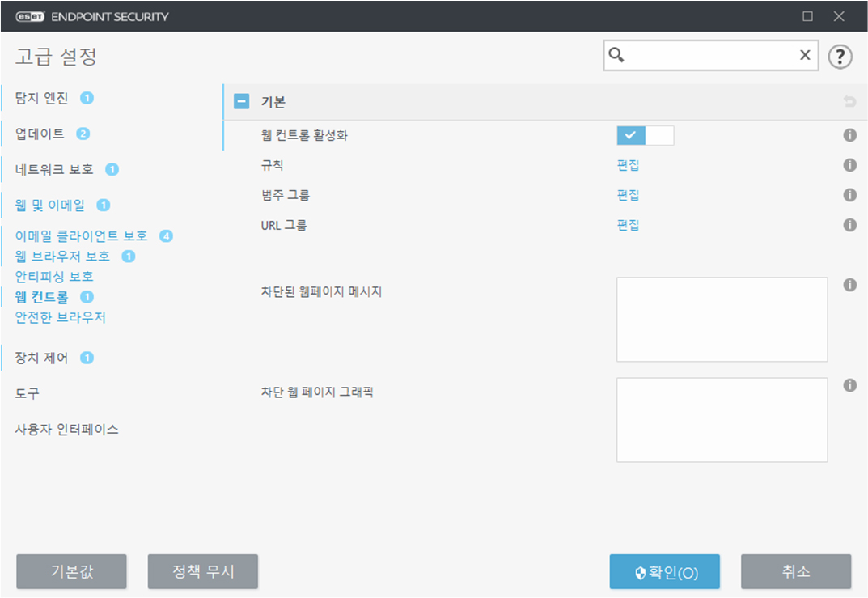Click info icon for 규칙 row
The height and width of the screenshot is (598, 868).
coord(849,165)
